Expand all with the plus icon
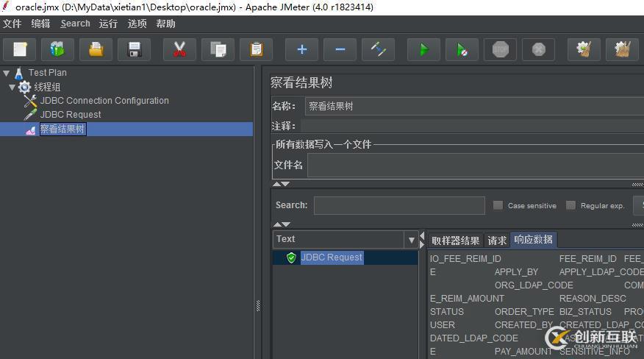The height and width of the screenshot is (359, 644). 302,50
